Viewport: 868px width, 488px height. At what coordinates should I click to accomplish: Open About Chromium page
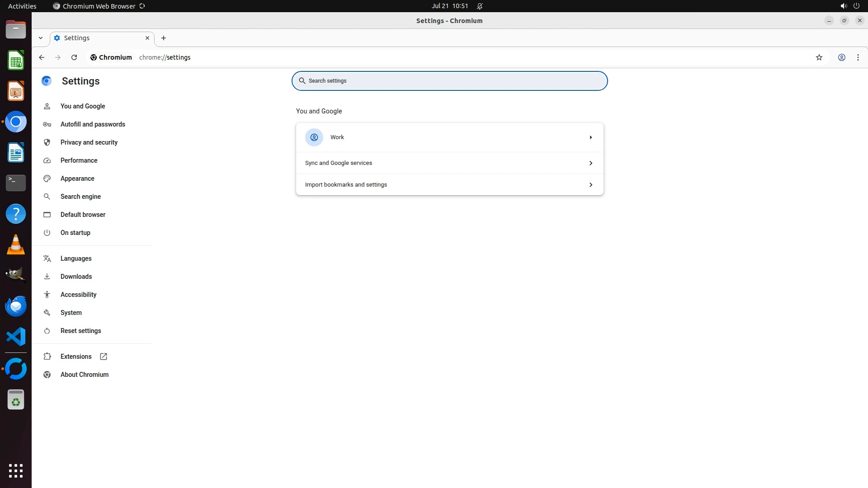click(84, 375)
